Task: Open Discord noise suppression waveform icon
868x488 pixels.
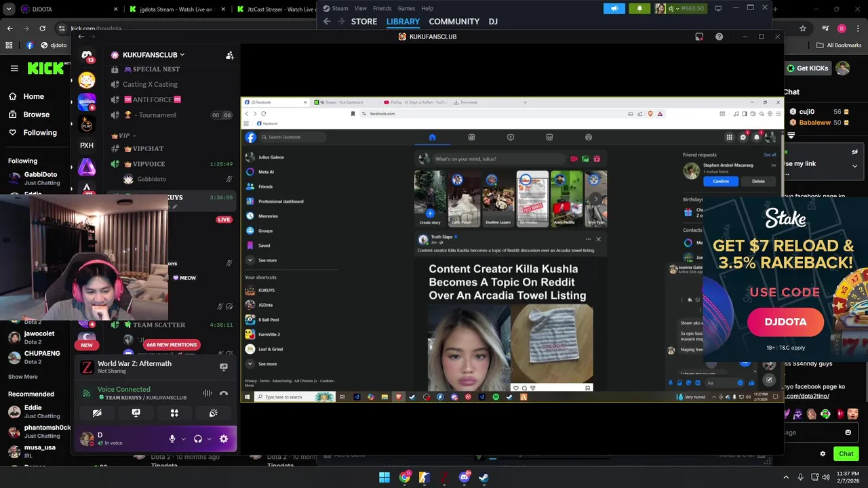Action: click(x=208, y=393)
